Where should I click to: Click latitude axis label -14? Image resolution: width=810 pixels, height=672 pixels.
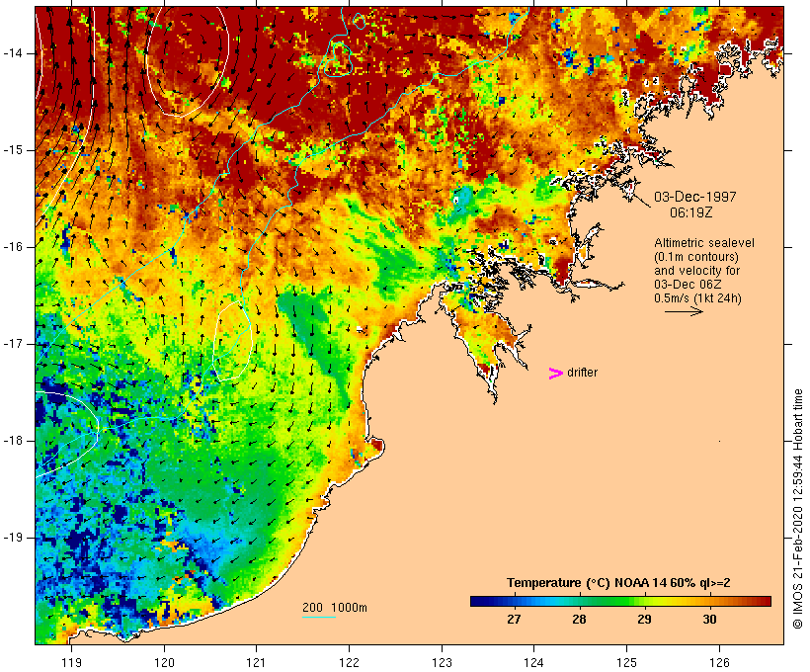(13, 53)
